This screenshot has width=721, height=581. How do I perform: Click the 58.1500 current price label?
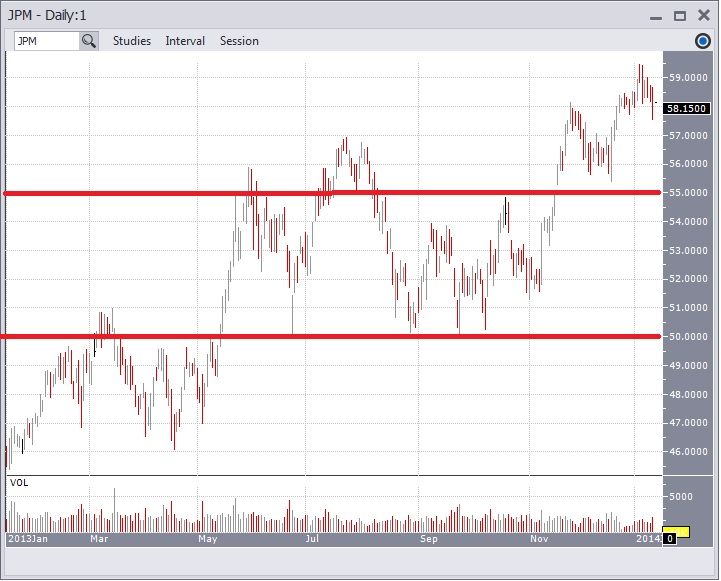tap(687, 108)
